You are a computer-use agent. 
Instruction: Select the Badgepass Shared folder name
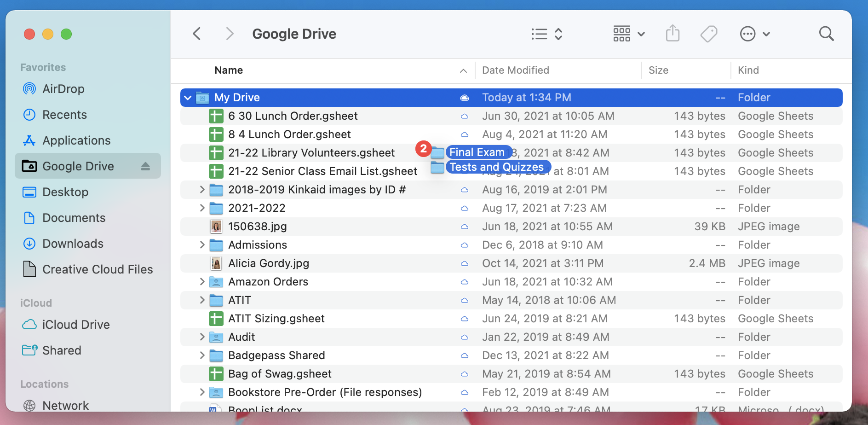(x=276, y=355)
